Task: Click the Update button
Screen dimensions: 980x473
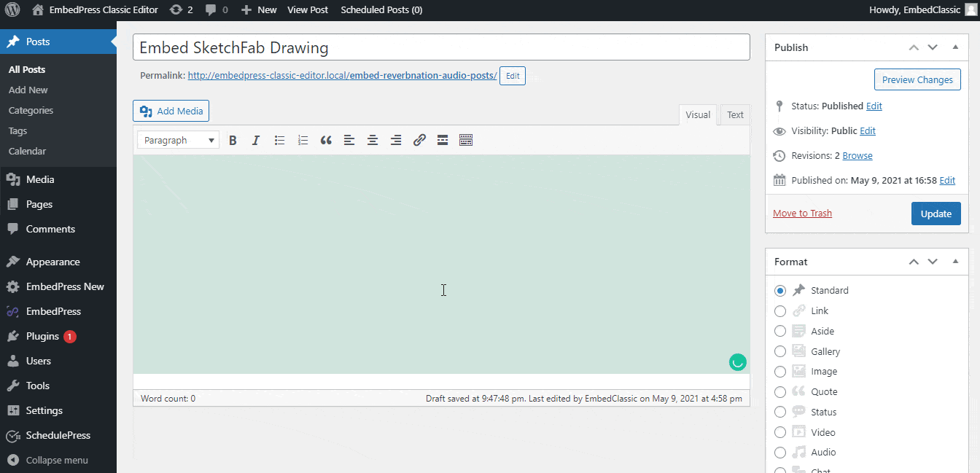Action: pyautogui.click(x=936, y=214)
